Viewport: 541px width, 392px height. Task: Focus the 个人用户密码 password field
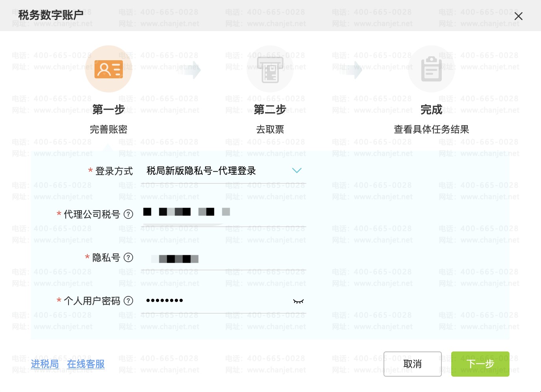224,301
